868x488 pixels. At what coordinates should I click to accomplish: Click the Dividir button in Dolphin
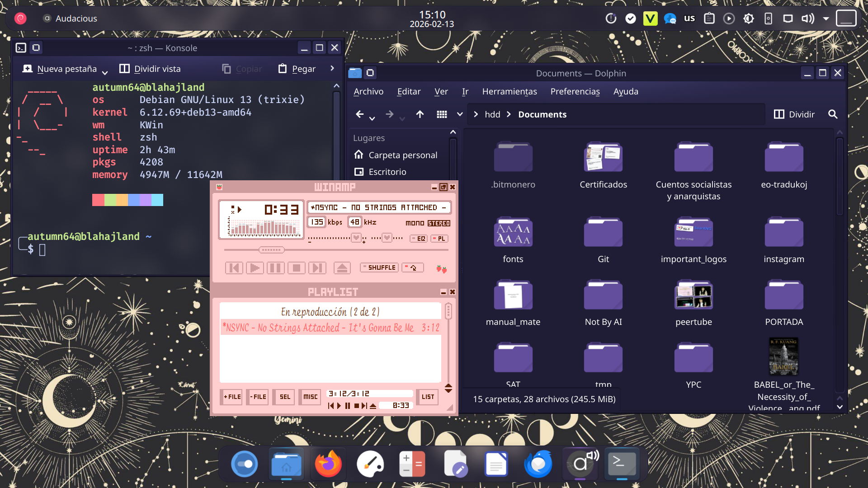[x=794, y=114]
